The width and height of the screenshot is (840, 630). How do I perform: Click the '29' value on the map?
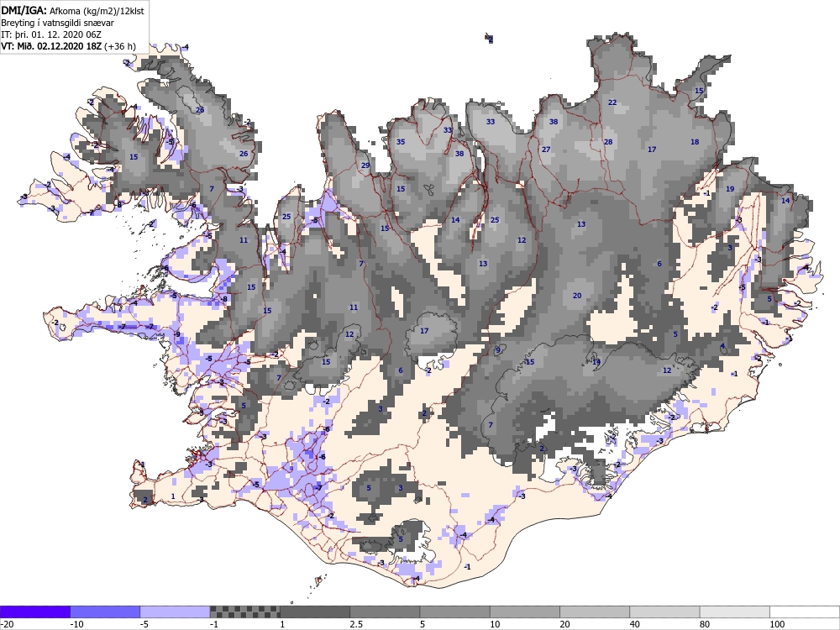click(x=365, y=165)
